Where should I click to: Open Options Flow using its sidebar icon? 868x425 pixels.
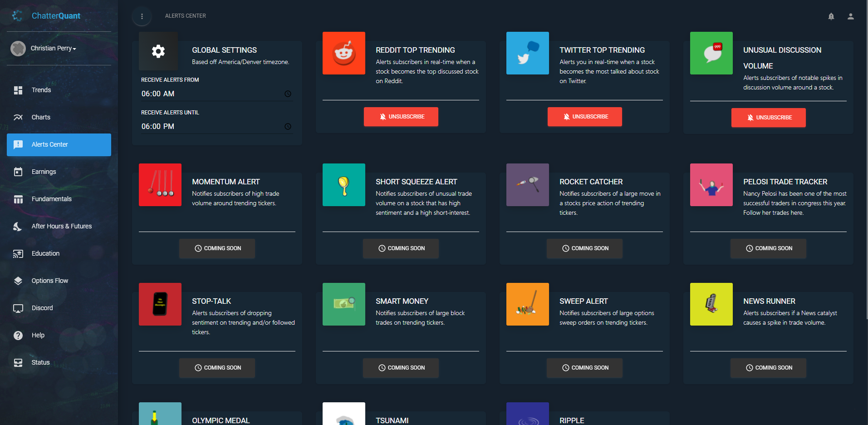click(18, 281)
